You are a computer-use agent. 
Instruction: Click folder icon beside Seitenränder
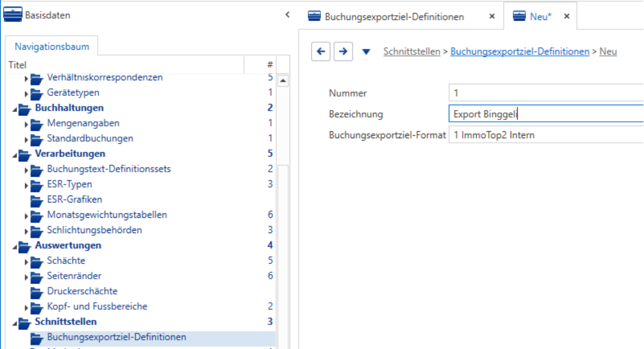tap(36, 276)
